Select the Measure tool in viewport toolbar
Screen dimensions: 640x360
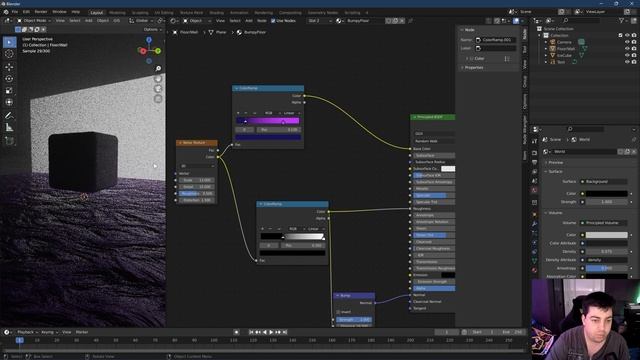click(9, 128)
